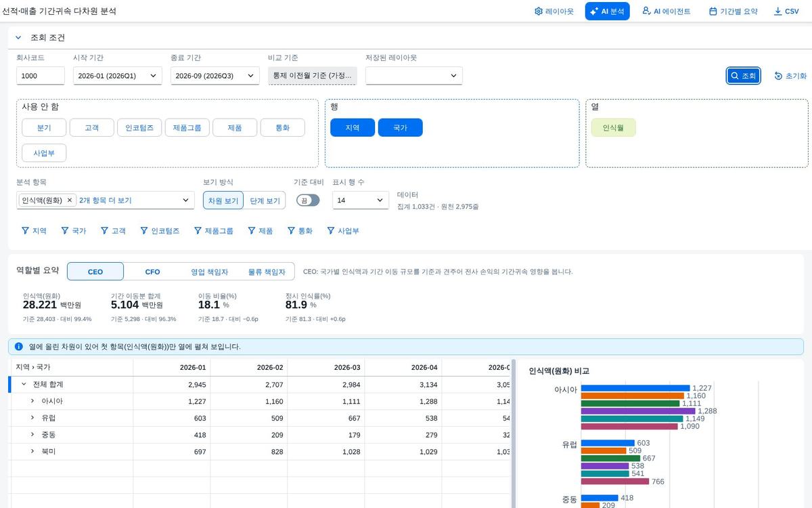Switch to the 물류 책임자 tab
Screen dimensions: 812x508
pos(266,272)
